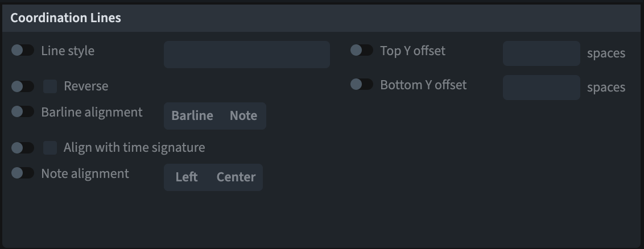Screen dimensions: 644x249
Task: Click the Barline alignment label
Action: click(92, 112)
